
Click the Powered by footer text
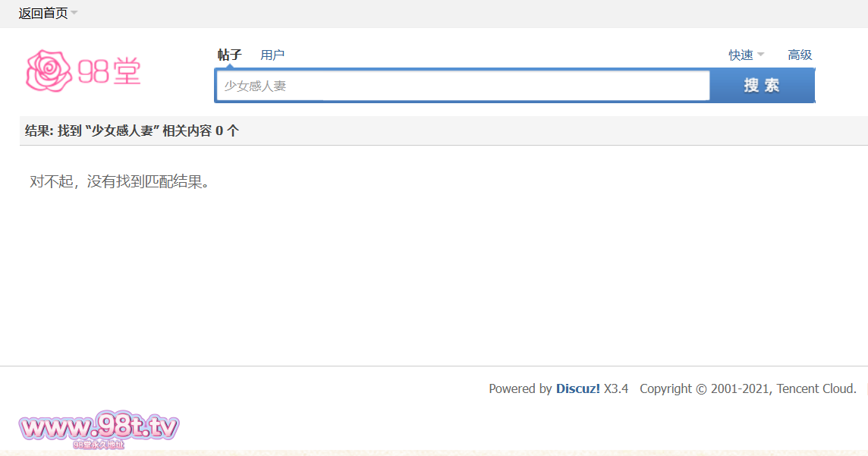520,388
